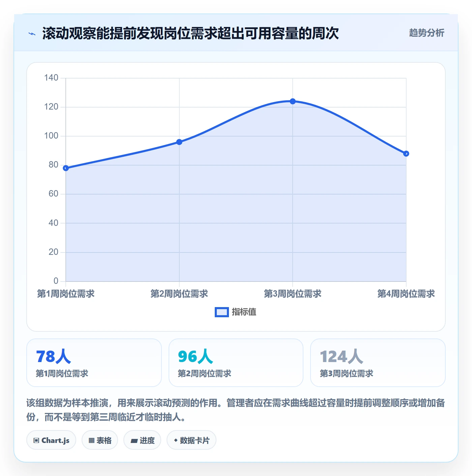Click the 进度 tag chip
The height and width of the screenshot is (476, 472).
pyautogui.click(x=142, y=440)
